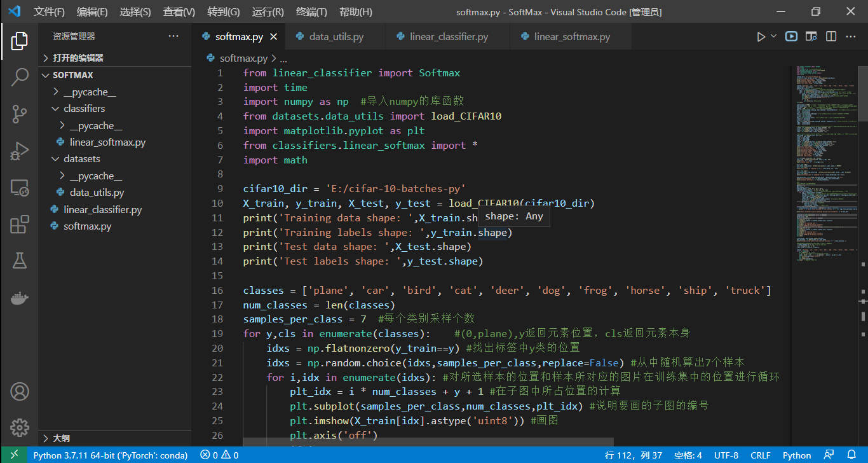Open the 文件(F) menu
The width and height of the screenshot is (868, 463).
(x=49, y=12)
